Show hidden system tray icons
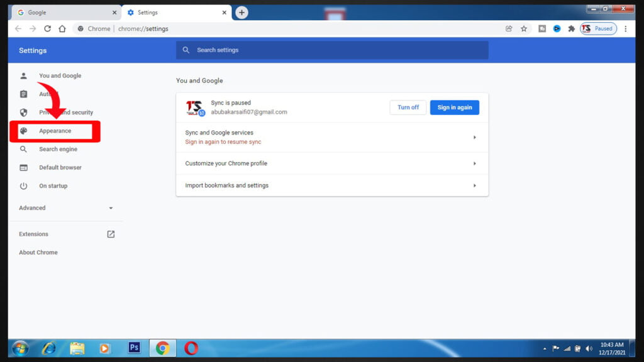 pyautogui.click(x=545, y=349)
